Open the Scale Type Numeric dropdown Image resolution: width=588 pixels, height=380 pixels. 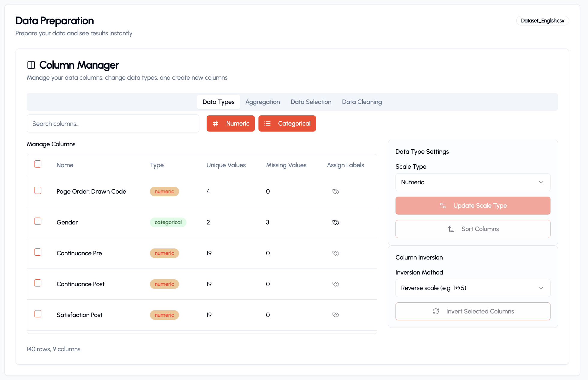coord(473,182)
